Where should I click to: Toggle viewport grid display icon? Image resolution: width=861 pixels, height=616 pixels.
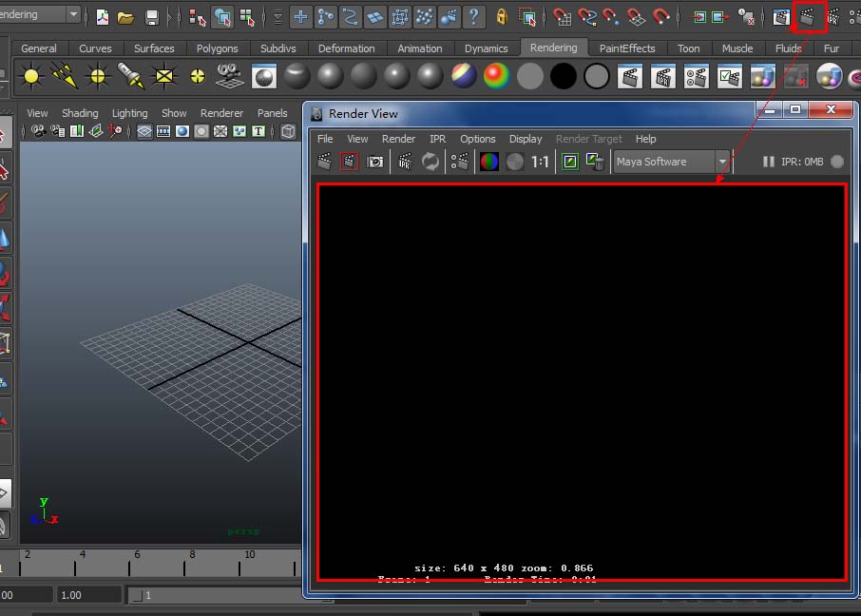[144, 131]
